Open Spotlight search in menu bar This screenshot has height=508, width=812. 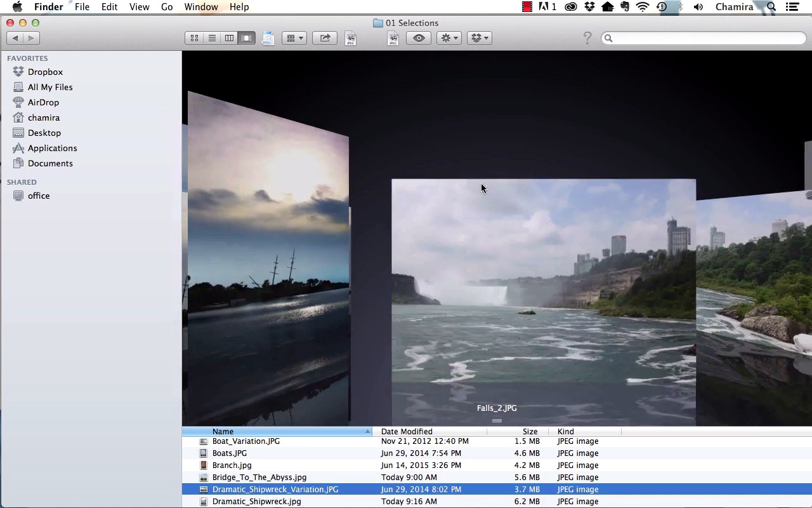pos(771,7)
